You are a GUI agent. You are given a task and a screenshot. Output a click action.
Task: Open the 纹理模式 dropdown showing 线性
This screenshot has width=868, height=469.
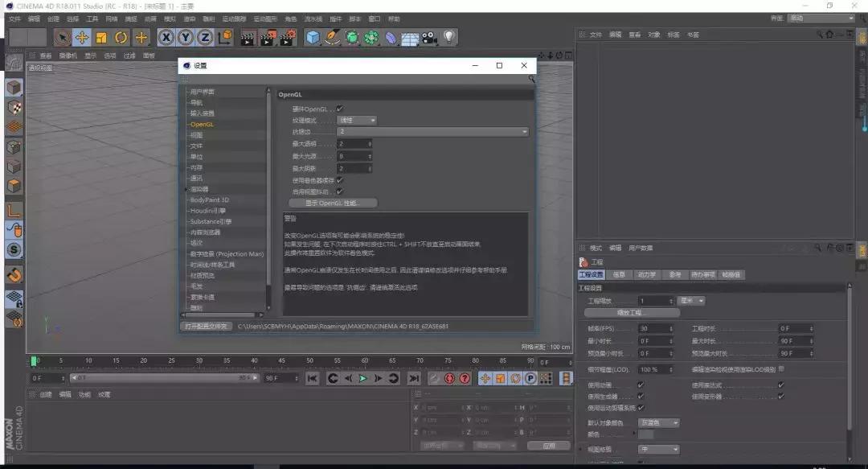[357, 121]
